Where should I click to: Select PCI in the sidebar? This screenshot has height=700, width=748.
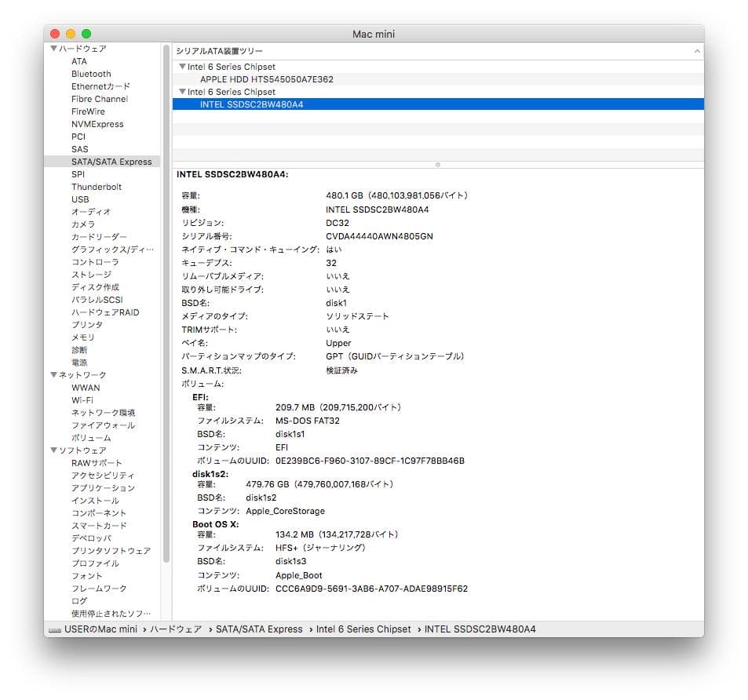(78, 137)
